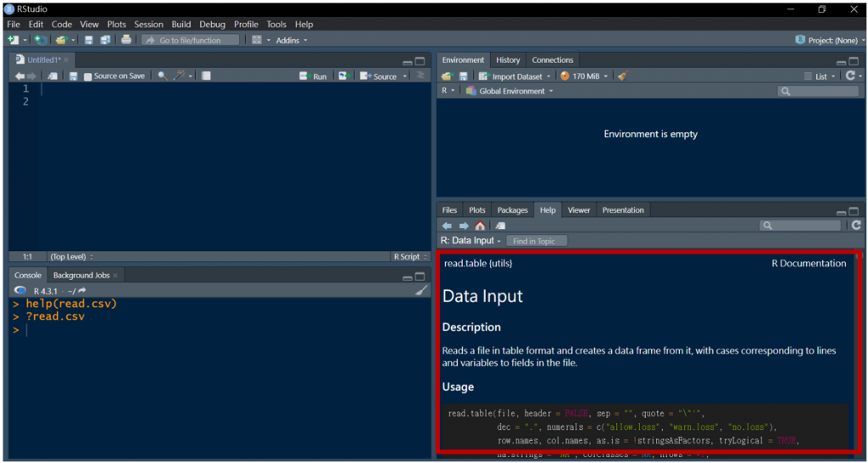Open an existing file via folder icon

[61, 40]
